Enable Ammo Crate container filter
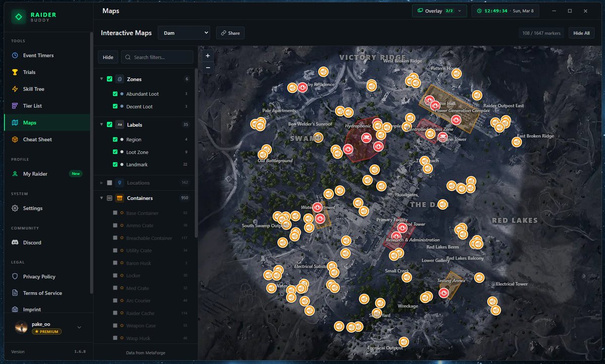Image resolution: width=605 pixels, height=364 pixels. coord(115,225)
